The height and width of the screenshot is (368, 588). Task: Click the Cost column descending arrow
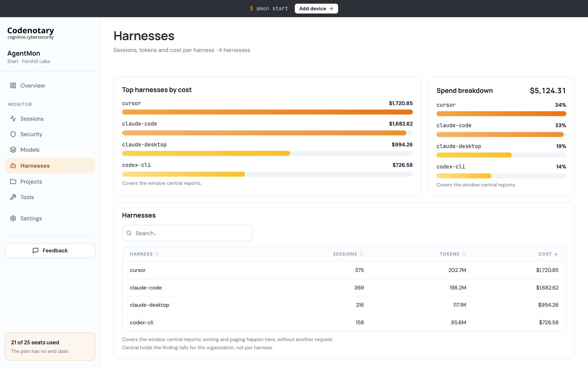556,254
